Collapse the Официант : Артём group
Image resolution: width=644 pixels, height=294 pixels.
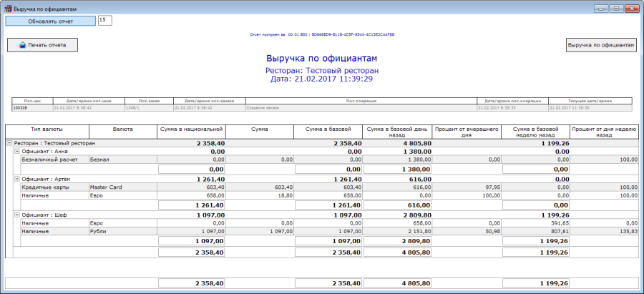pos(16,180)
